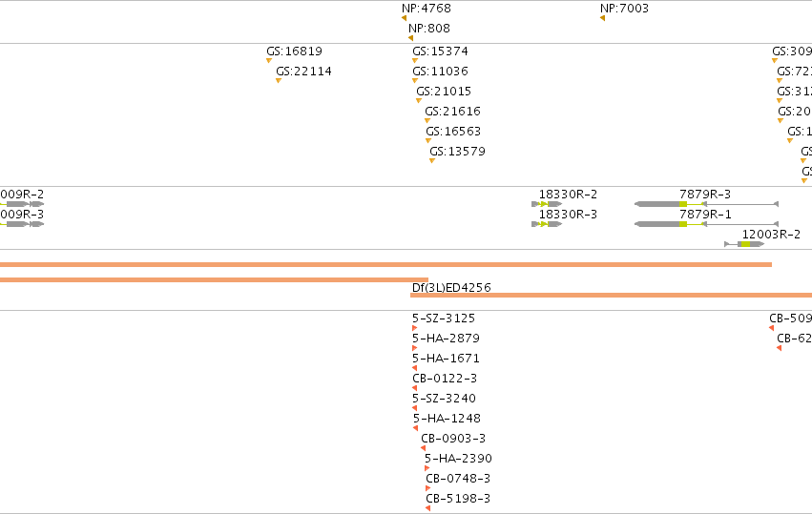Select the CB-5198-3 insertion label

pyautogui.click(x=458, y=499)
